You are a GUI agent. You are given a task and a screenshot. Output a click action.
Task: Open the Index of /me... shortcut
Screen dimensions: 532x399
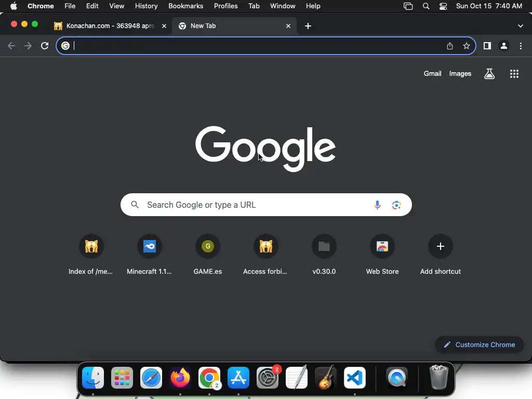point(91,255)
